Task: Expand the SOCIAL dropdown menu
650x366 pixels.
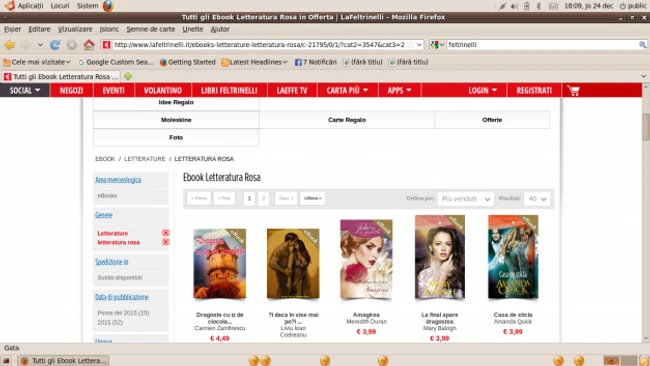Action: [x=25, y=90]
